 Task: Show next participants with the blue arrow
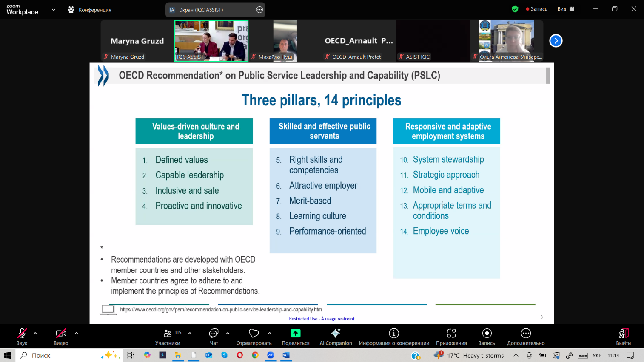tap(556, 41)
